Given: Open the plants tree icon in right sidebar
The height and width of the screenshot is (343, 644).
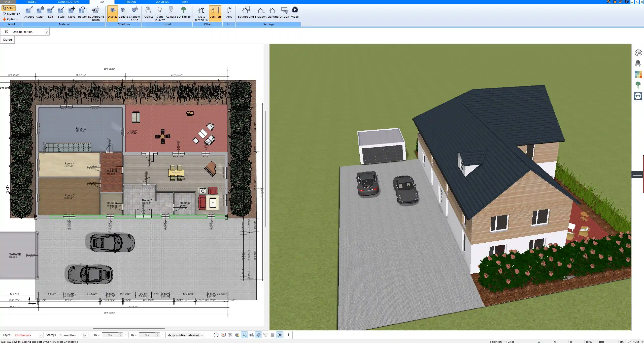Looking at the screenshot, I should click(x=638, y=85).
